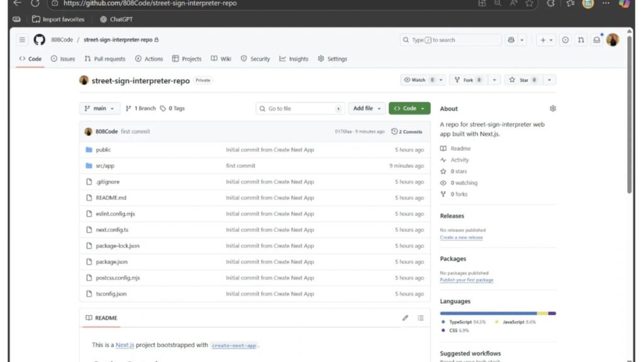This screenshot has width=644, height=362.
Task: Open GitHub Copilot chat icon in header
Action: (x=511, y=40)
